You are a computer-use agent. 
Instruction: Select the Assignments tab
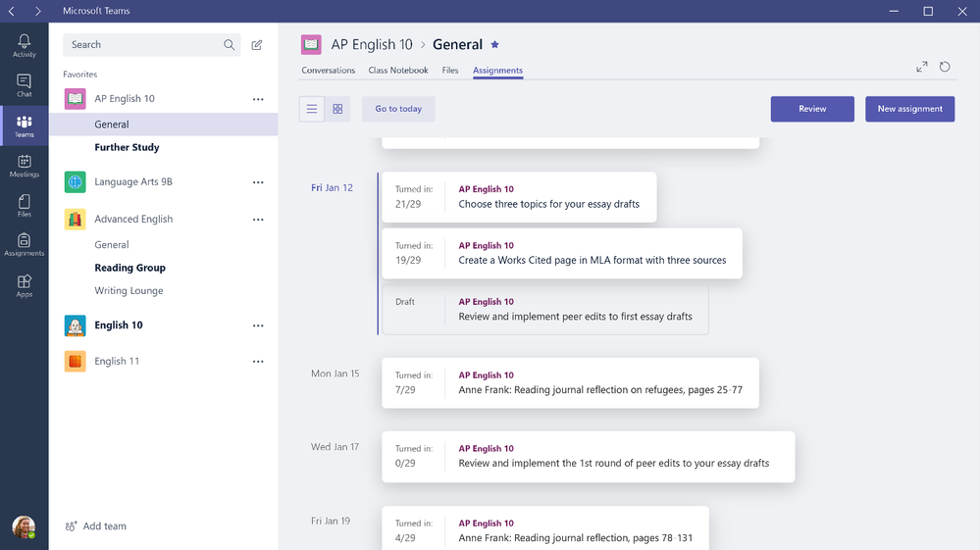tap(497, 71)
